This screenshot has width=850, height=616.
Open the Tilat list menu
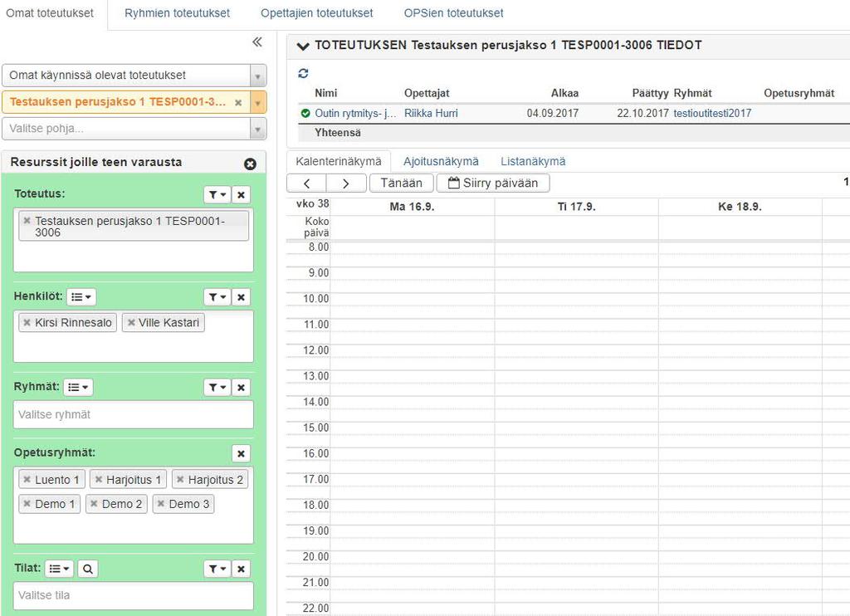click(60, 569)
